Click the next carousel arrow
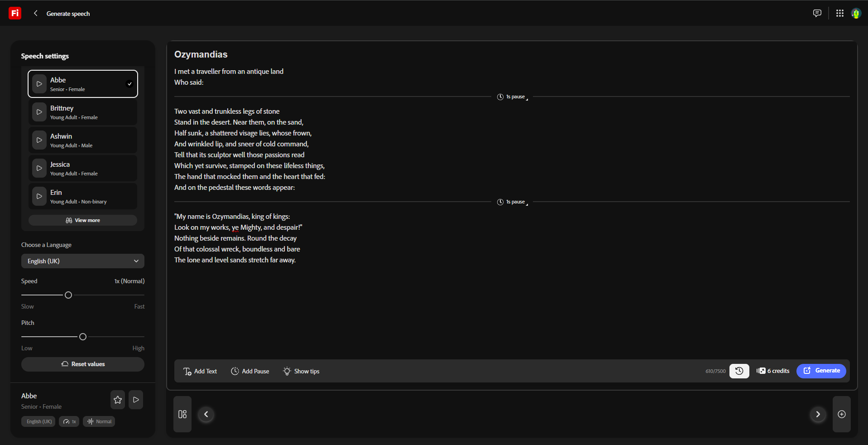The width and height of the screenshot is (868, 445). point(818,414)
